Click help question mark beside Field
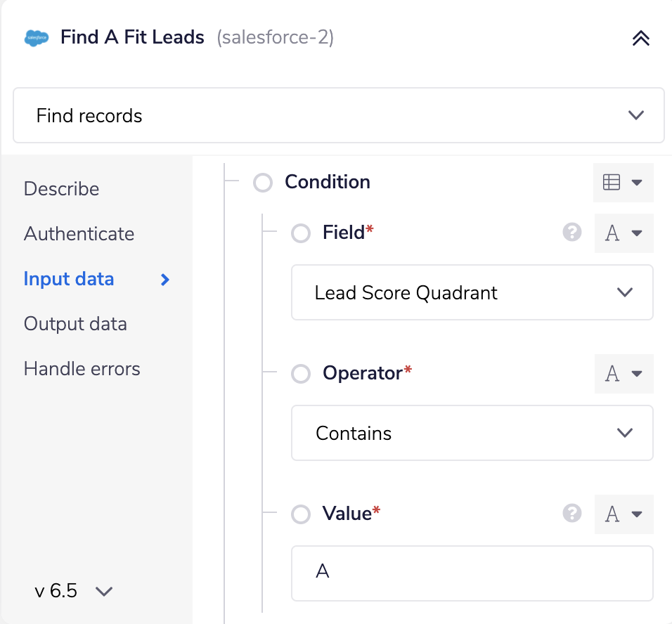 (x=571, y=233)
